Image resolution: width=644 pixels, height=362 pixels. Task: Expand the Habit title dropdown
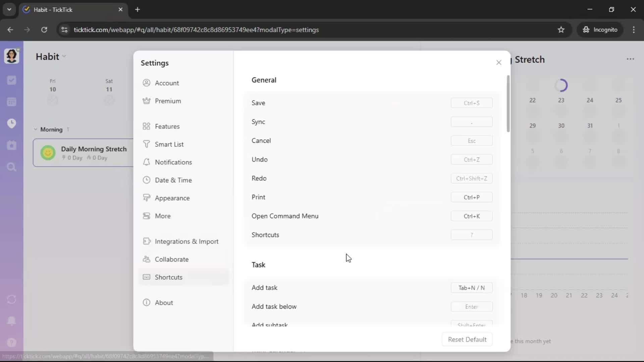point(64,57)
